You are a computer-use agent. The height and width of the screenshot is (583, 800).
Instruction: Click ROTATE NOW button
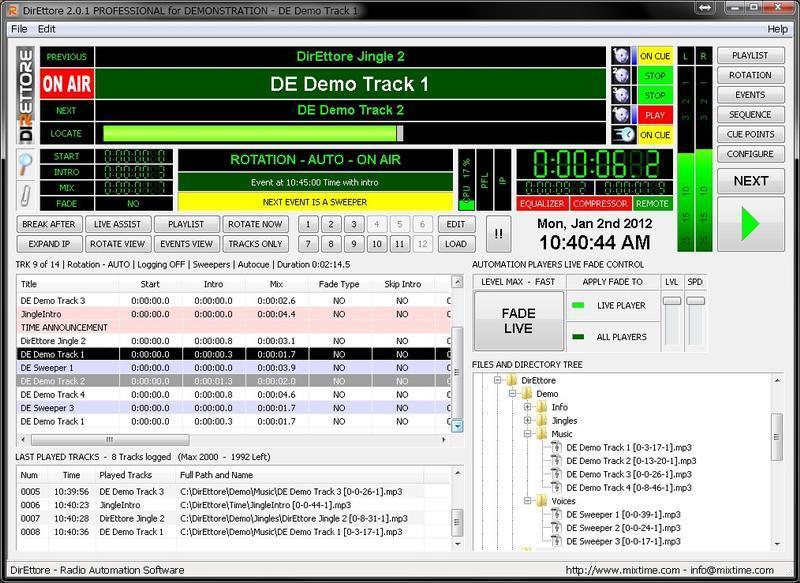pos(255,224)
